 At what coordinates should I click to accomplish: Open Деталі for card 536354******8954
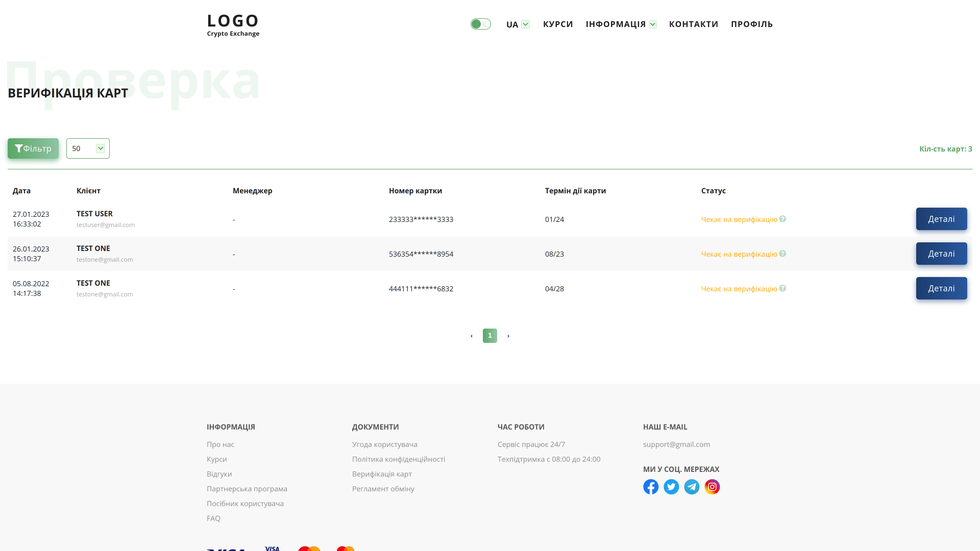(941, 254)
